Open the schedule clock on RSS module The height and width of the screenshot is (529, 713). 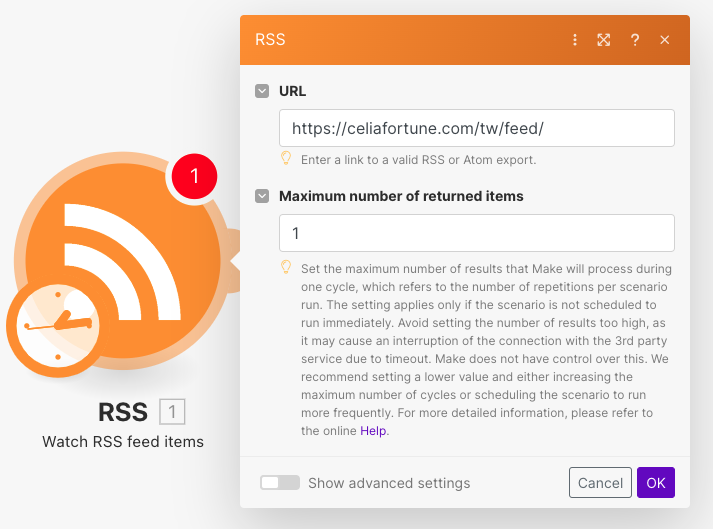56,326
